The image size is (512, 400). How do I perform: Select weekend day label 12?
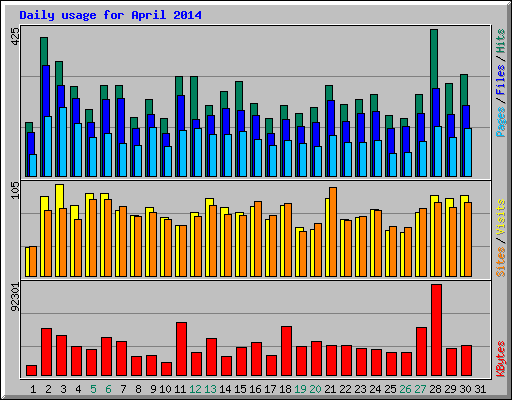[x=195, y=389]
